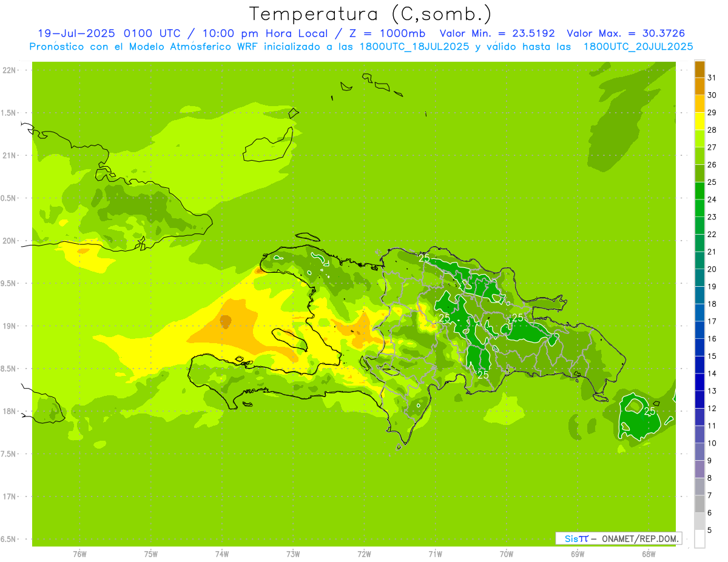Select the "Valor Max. = 30.3726" value

click(x=626, y=33)
